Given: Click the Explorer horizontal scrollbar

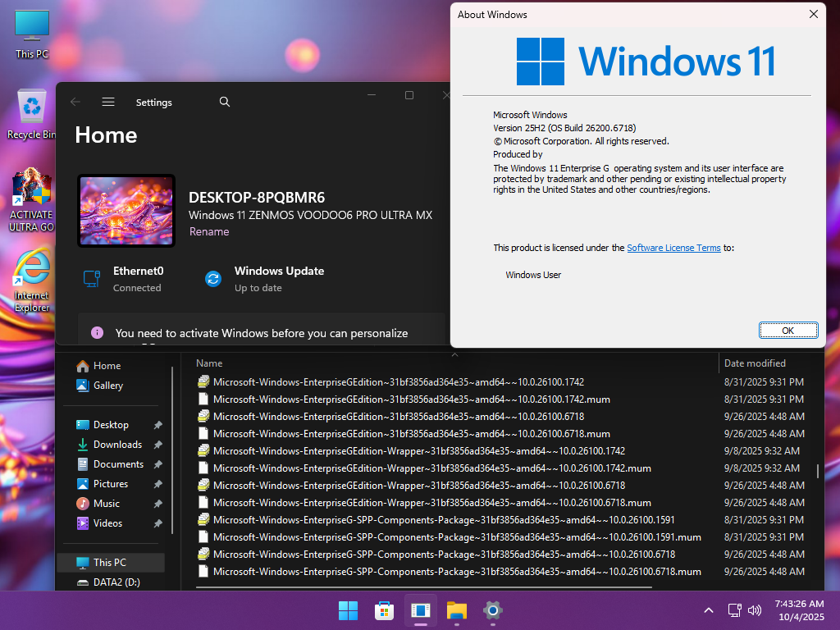Looking at the screenshot, I should click(x=424, y=587).
